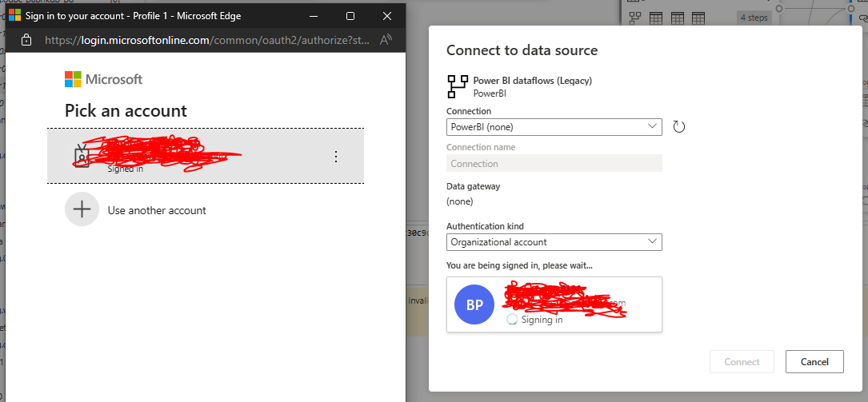The width and height of the screenshot is (868, 402).
Task: Open the Connection dropdown showing PowerBI (none)
Action: pos(554,126)
